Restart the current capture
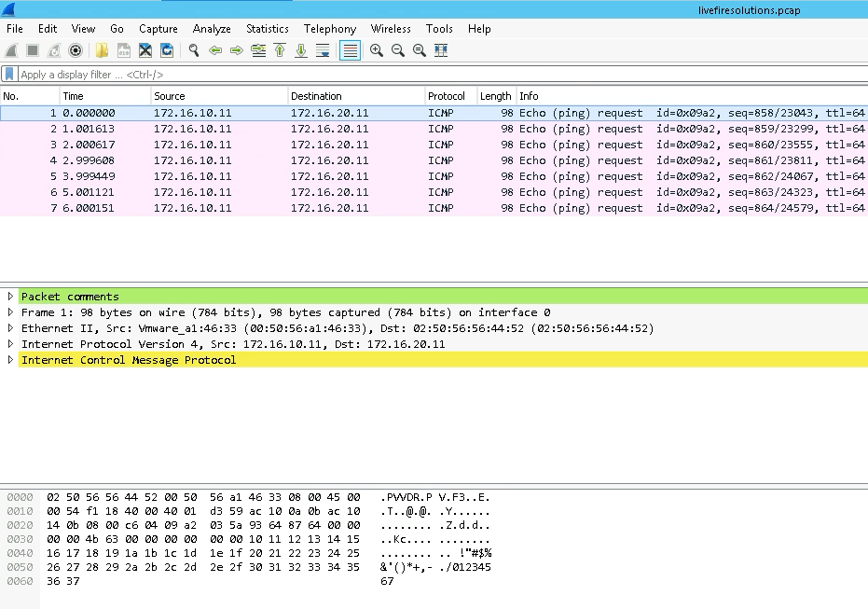868x609 pixels. pyautogui.click(x=54, y=51)
